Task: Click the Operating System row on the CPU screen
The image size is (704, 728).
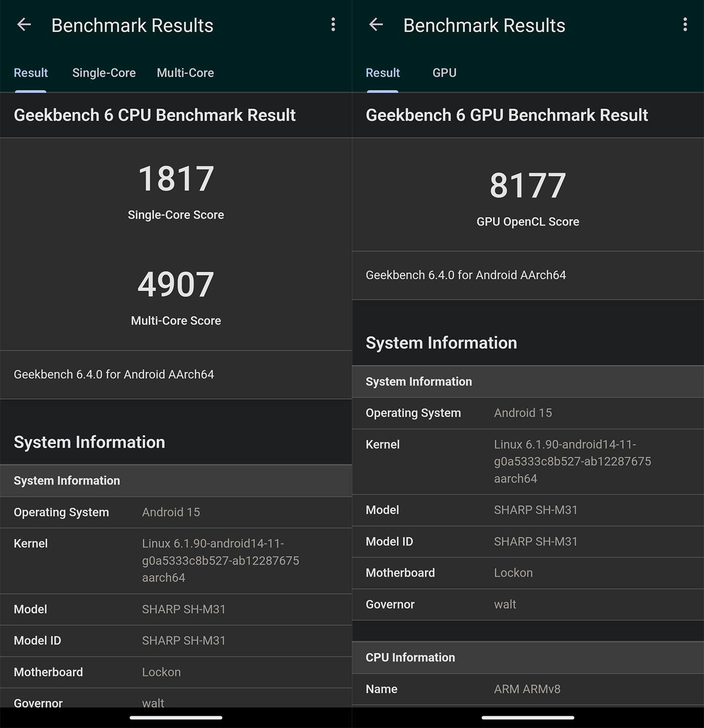Action: [x=176, y=512]
